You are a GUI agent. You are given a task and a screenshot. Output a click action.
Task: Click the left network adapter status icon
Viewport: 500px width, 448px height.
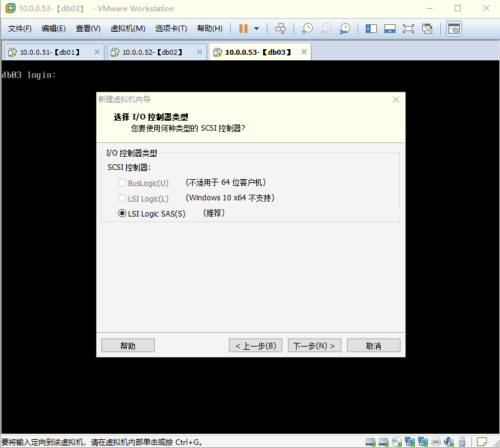click(x=410, y=442)
